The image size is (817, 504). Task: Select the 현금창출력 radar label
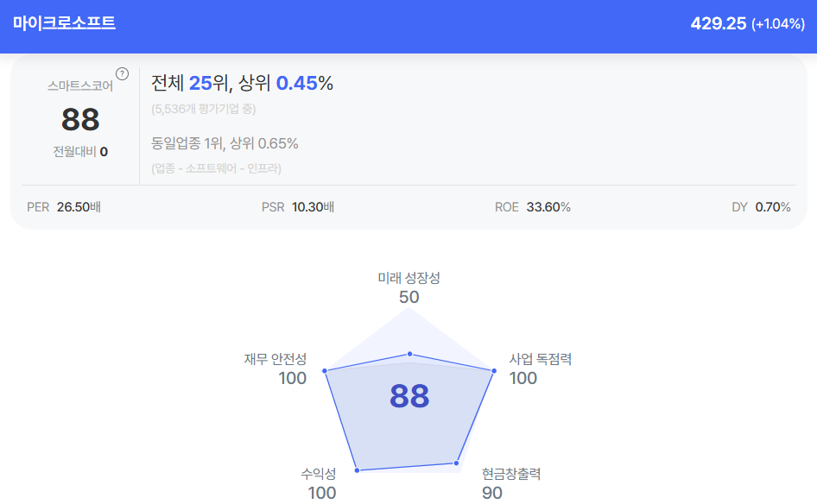(511, 474)
